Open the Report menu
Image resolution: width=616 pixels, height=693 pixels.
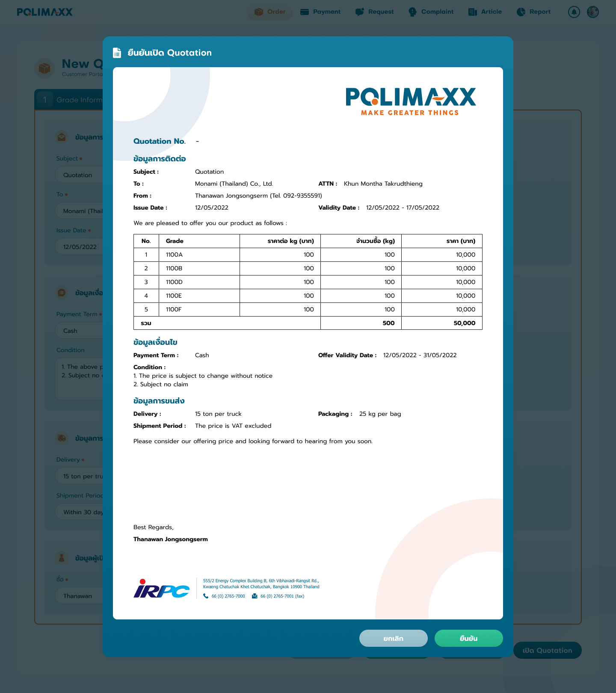[x=533, y=12]
